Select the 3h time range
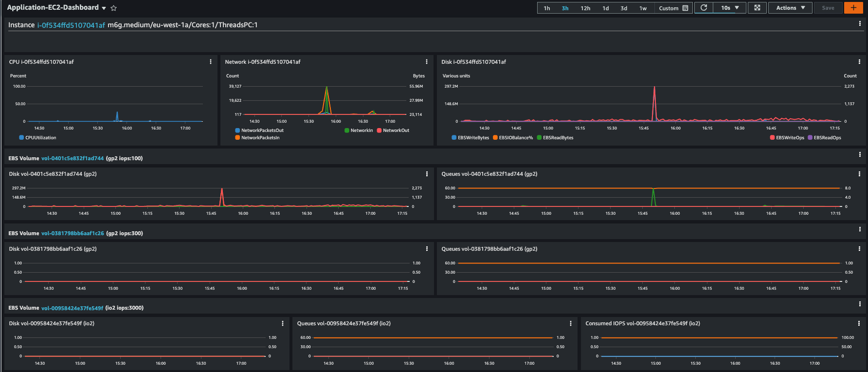The image size is (868, 372). (x=565, y=8)
